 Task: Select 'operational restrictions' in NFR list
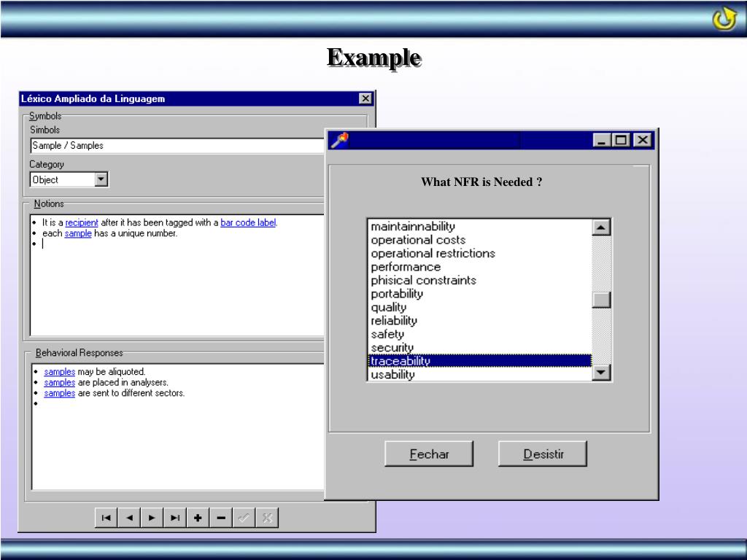[480, 253]
